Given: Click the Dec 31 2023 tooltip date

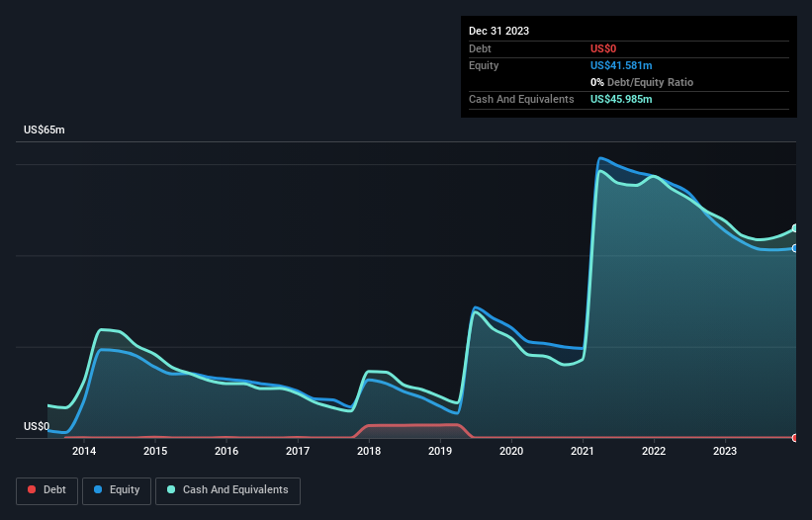Looking at the screenshot, I should coord(498,31).
